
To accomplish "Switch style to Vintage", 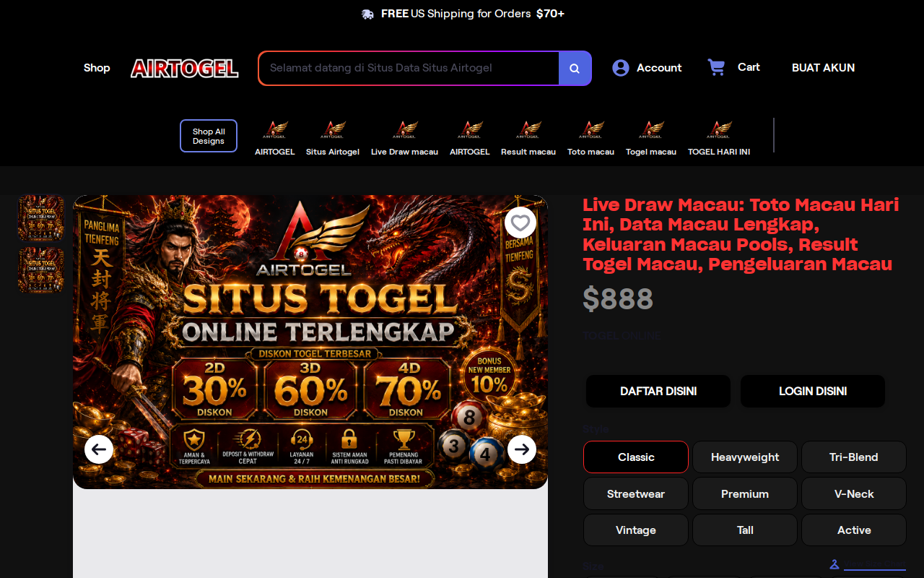I will [636, 530].
